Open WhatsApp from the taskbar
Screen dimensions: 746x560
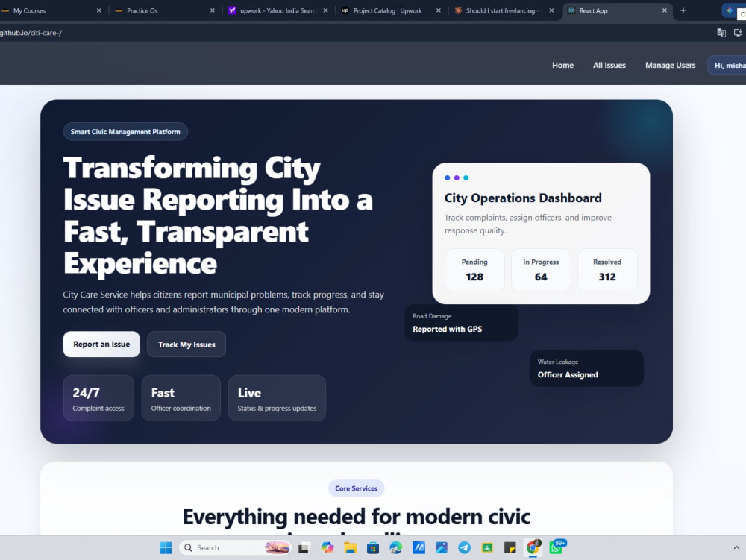pos(557,547)
